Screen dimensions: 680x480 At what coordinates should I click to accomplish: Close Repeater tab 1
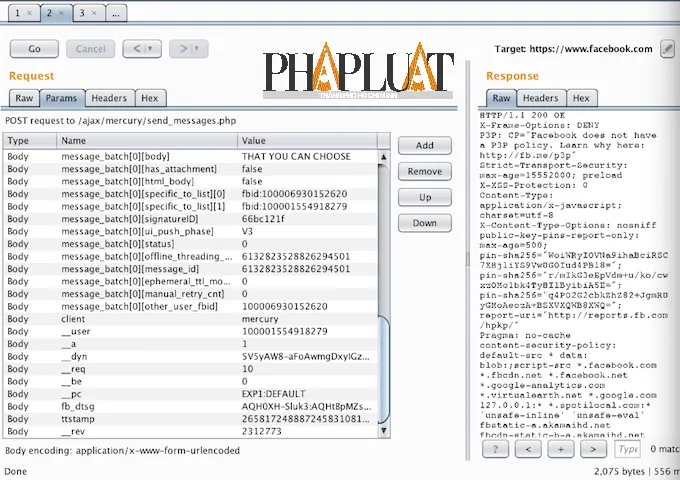(x=27, y=14)
